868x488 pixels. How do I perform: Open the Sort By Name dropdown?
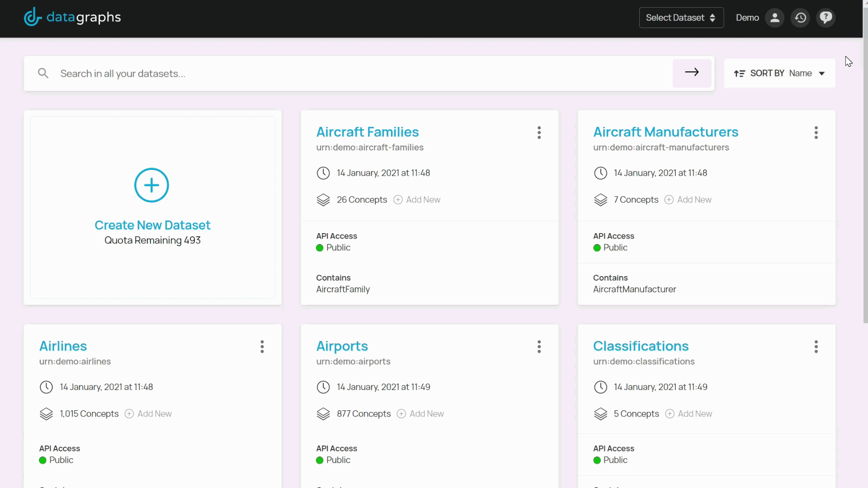pos(807,73)
